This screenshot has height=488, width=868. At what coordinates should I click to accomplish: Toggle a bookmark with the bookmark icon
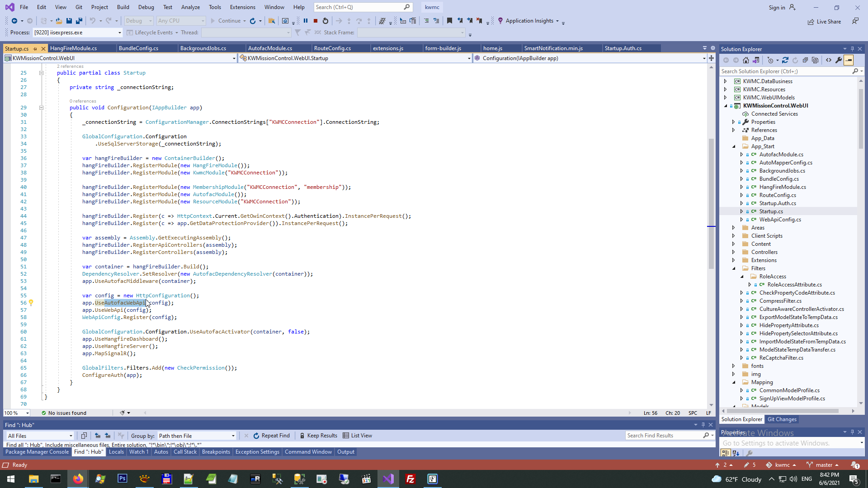tap(449, 21)
